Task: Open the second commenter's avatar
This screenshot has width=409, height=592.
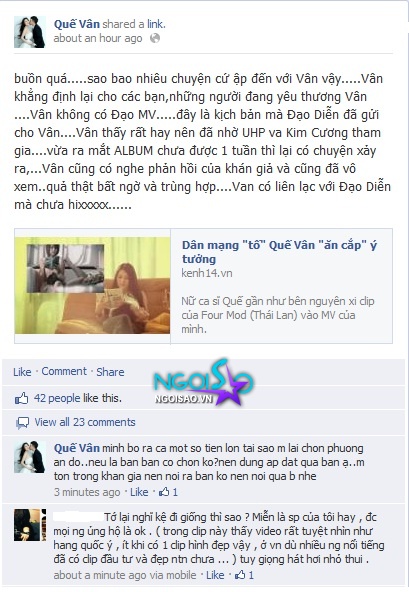Action: click(30, 525)
